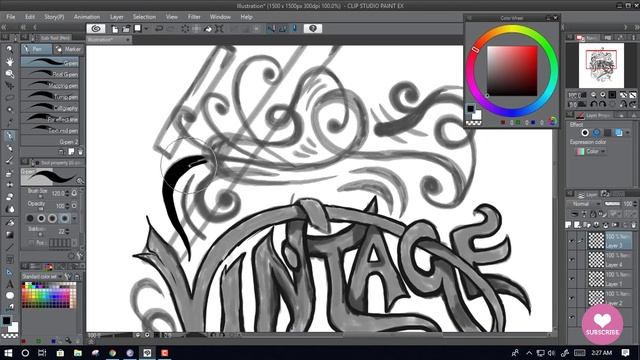Select the Marquee selection tool
Viewport: 640px width, 360px height.
tap(9, 98)
